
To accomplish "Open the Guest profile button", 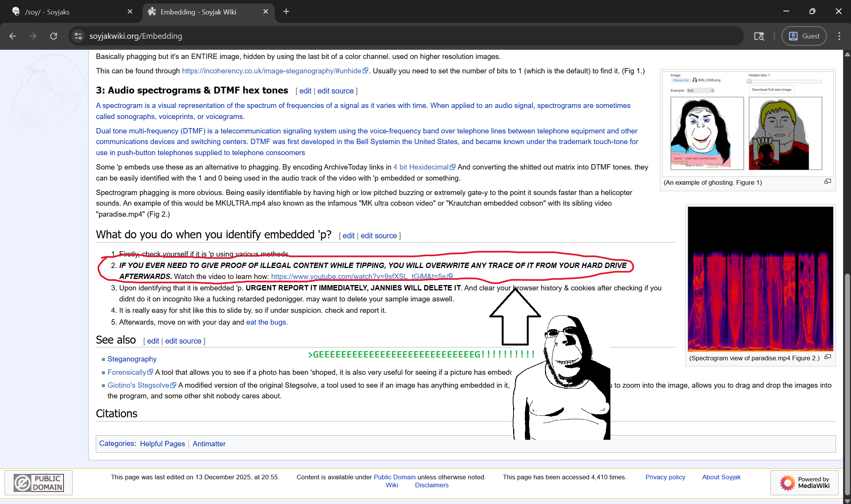I will [x=804, y=36].
